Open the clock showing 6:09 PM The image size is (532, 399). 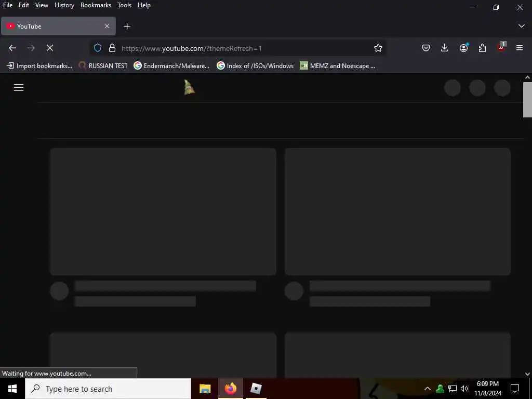coord(488,389)
